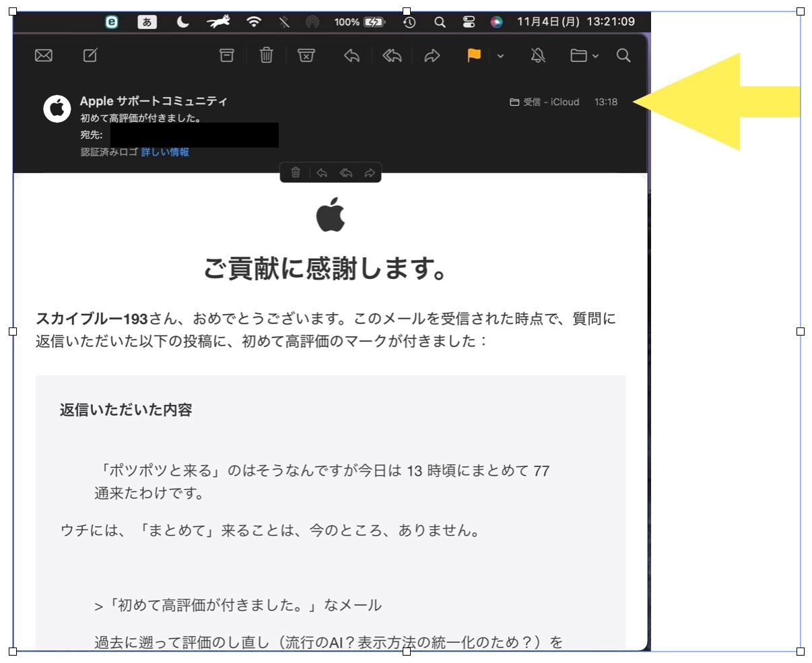Open Control Center
The height and width of the screenshot is (663, 812).
[469, 22]
